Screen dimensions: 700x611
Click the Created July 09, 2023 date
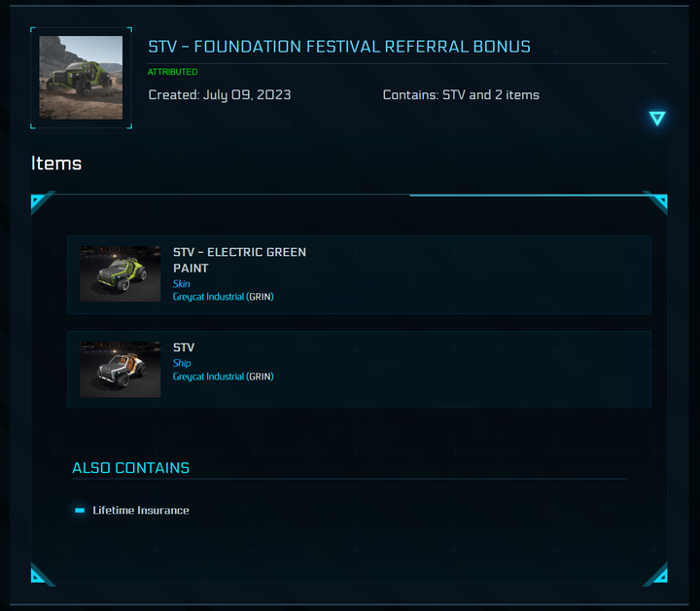220,95
